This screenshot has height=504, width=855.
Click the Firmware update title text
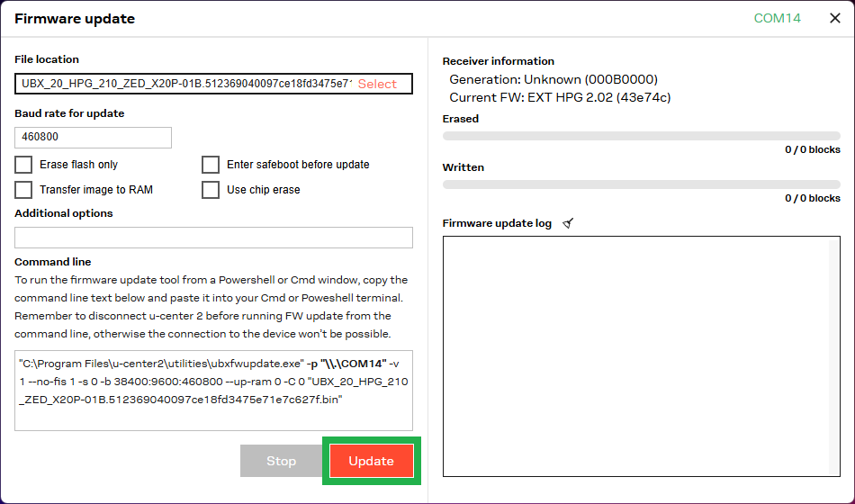(75, 19)
